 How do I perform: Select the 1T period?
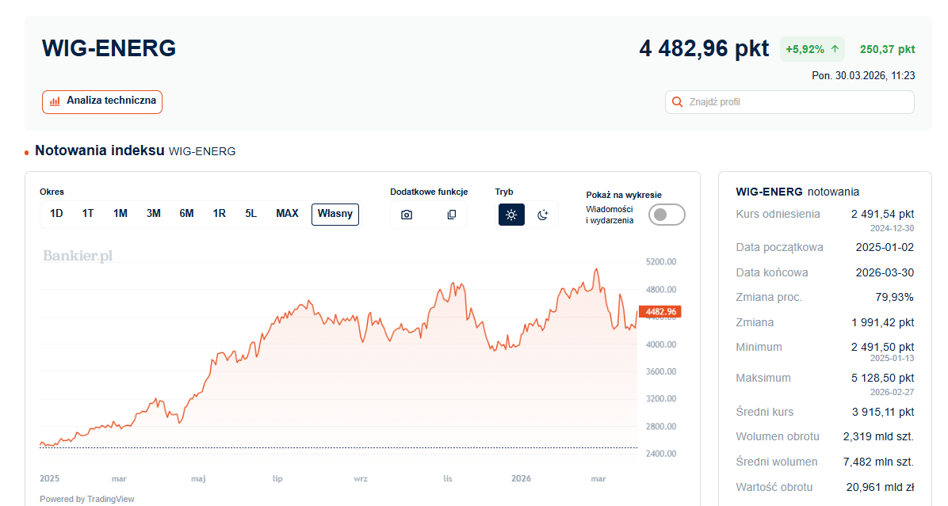click(88, 213)
